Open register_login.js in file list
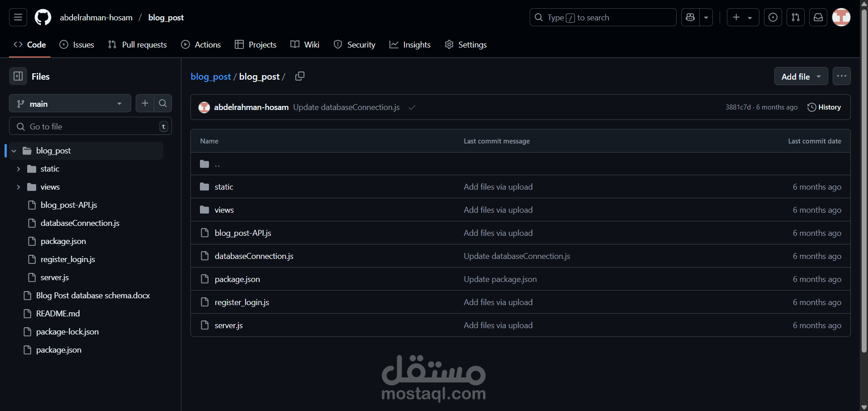 click(242, 302)
